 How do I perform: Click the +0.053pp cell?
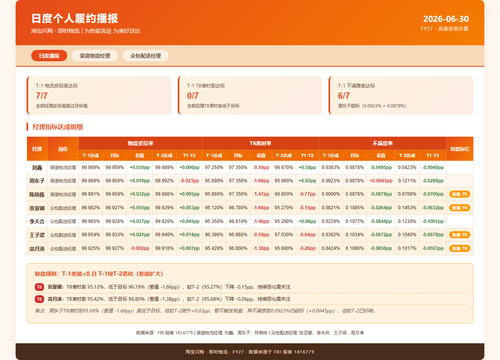click(189, 208)
